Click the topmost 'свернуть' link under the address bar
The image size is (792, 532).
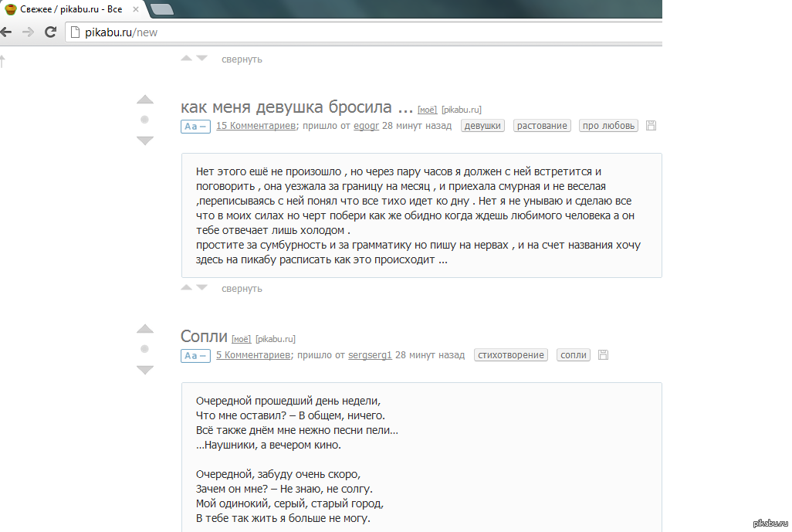point(242,59)
